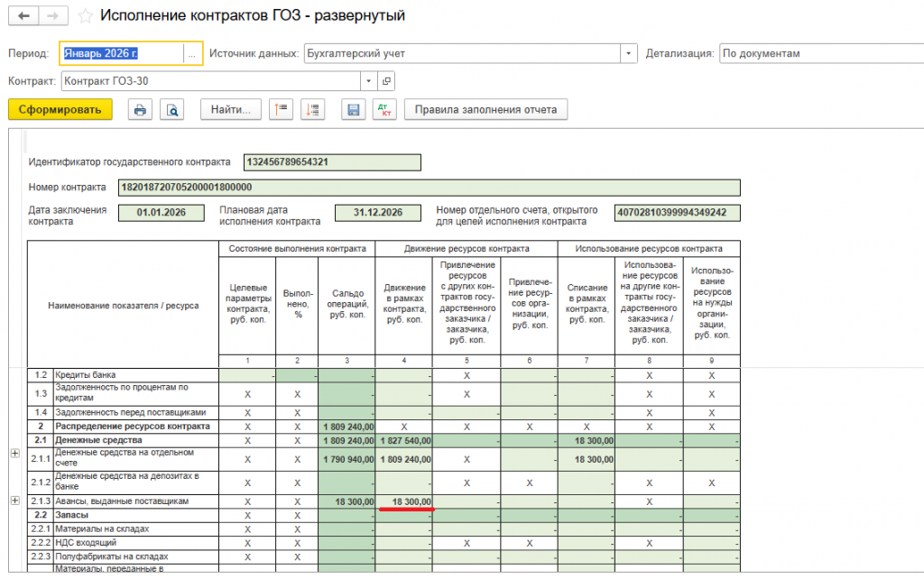Click the Детализация field По документам
The width and height of the screenshot is (924, 579).
[821, 53]
